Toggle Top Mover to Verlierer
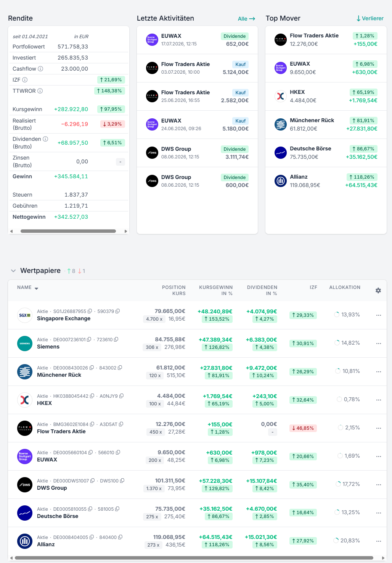Image resolution: width=392 pixels, height=563 pixels. [370, 18]
